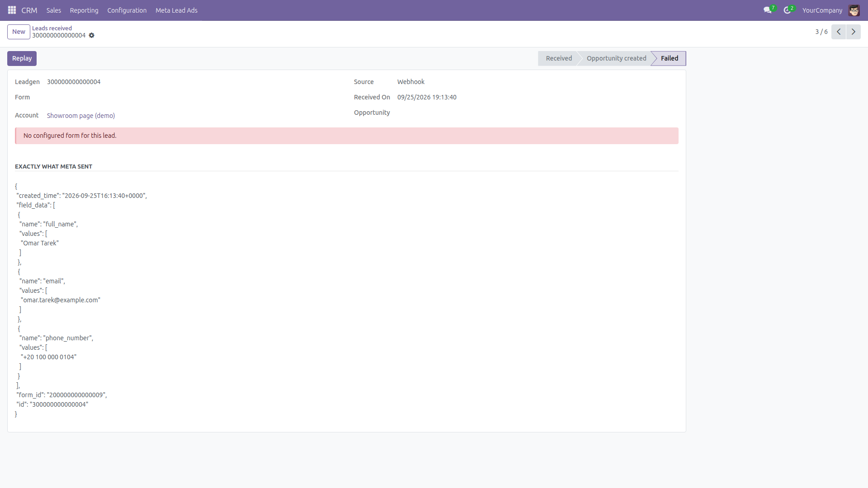Go to next record arrow
The image size is (868, 488).
click(x=854, y=32)
